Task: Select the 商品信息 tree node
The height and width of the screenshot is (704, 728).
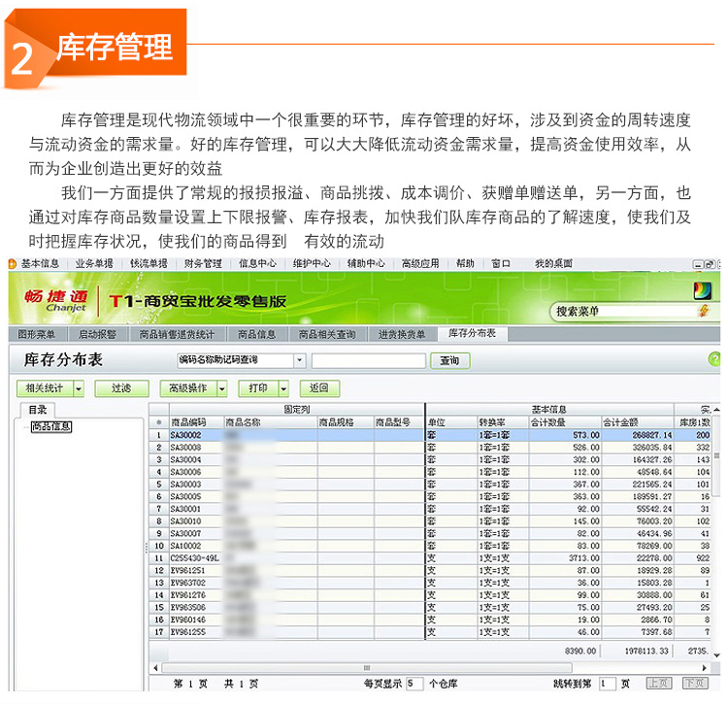Action: (x=51, y=426)
